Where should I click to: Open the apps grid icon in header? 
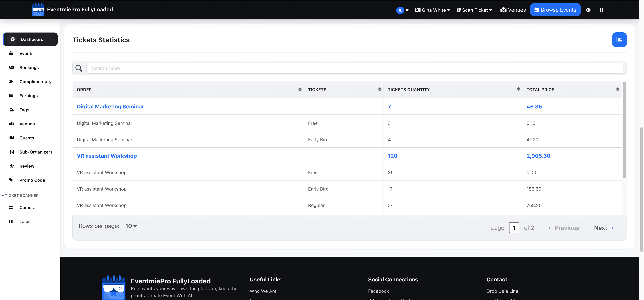click(602, 10)
